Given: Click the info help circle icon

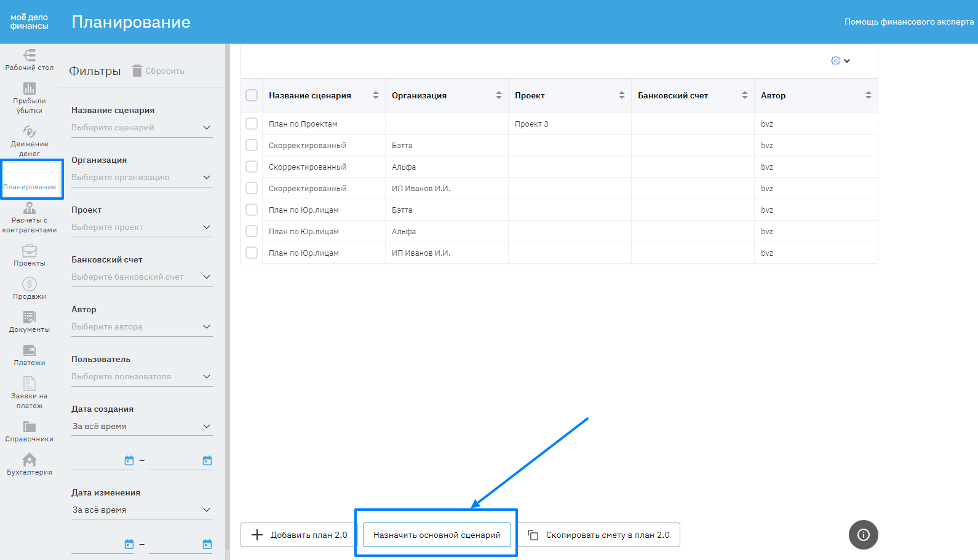Looking at the screenshot, I should pyautogui.click(x=864, y=535).
